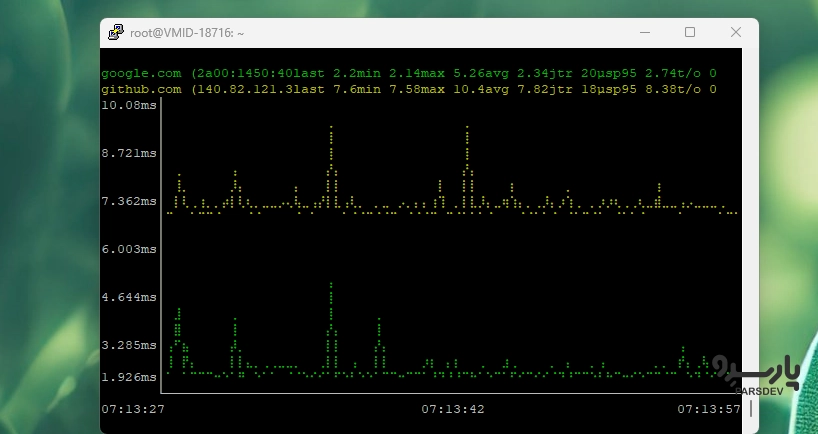Viewport: 818px width, 434px height.
Task: Click the root@VMID-18716 window title text
Action: (x=187, y=33)
